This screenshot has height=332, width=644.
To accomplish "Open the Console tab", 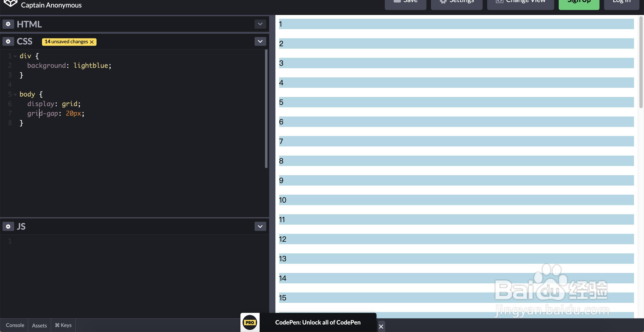I will click(15, 325).
